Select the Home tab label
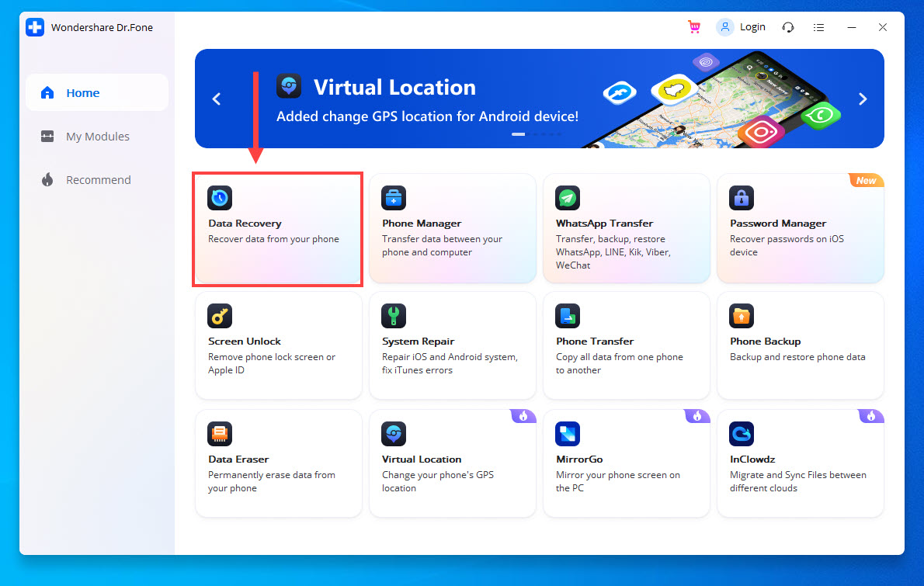 tap(82, 93)
